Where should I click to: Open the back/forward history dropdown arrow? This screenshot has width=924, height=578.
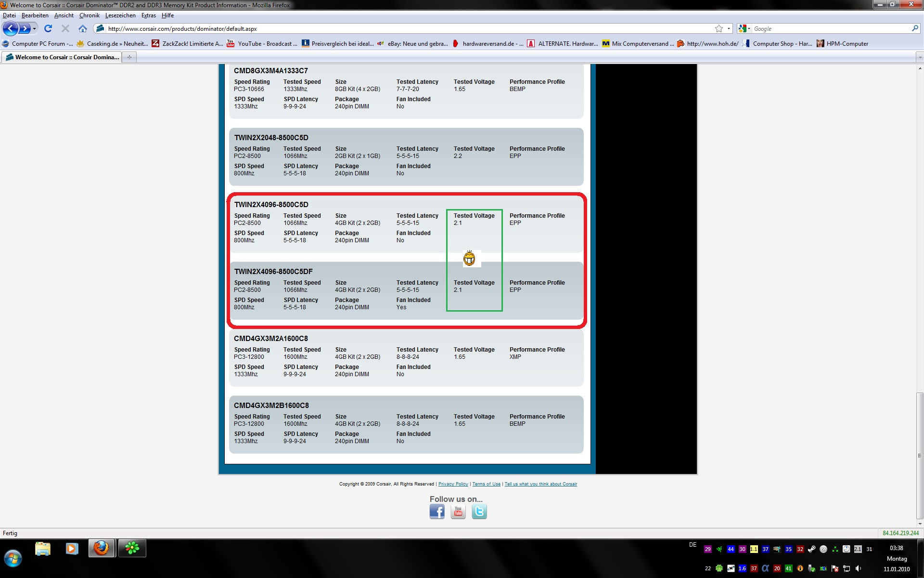tap(34, 29)
